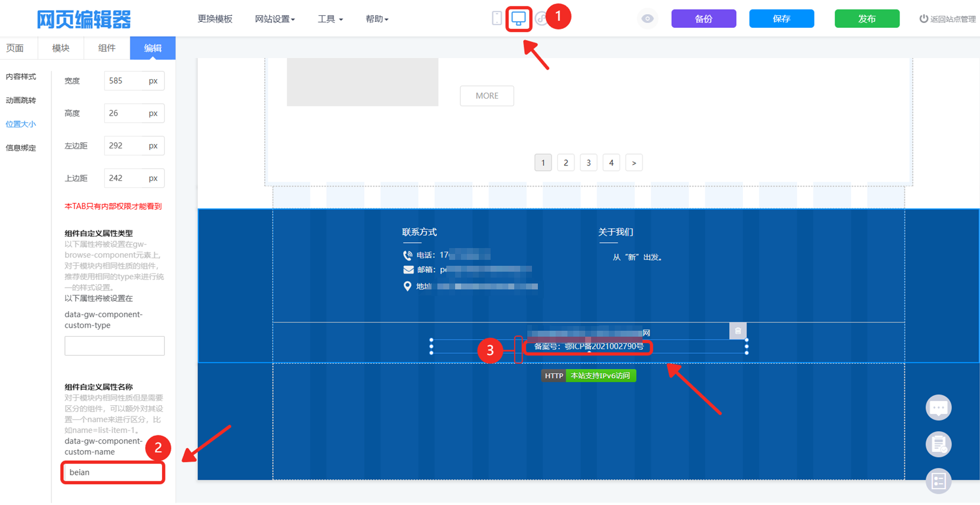
Task: Toggle the eye preview icon
Action: (x=648, y=19)
